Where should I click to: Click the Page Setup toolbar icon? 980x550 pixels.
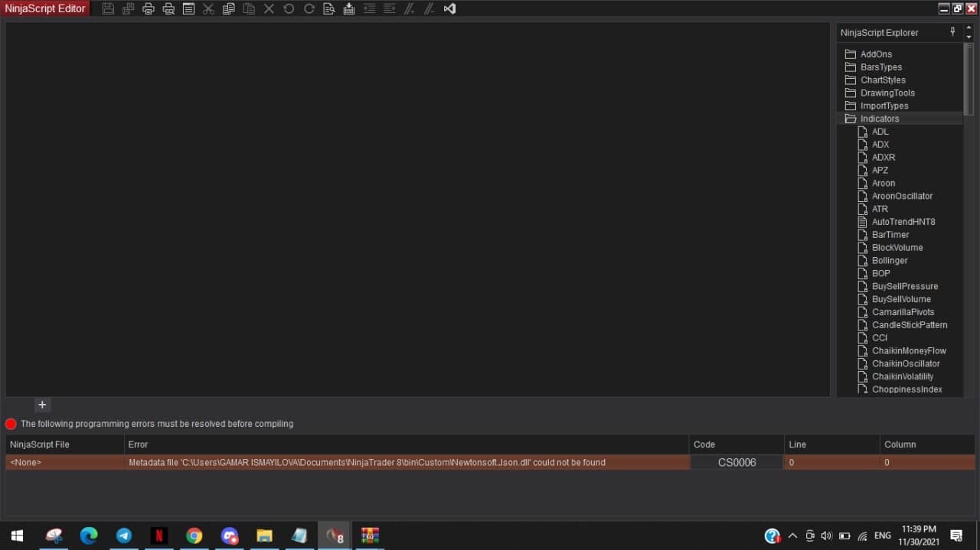point(188,8)
